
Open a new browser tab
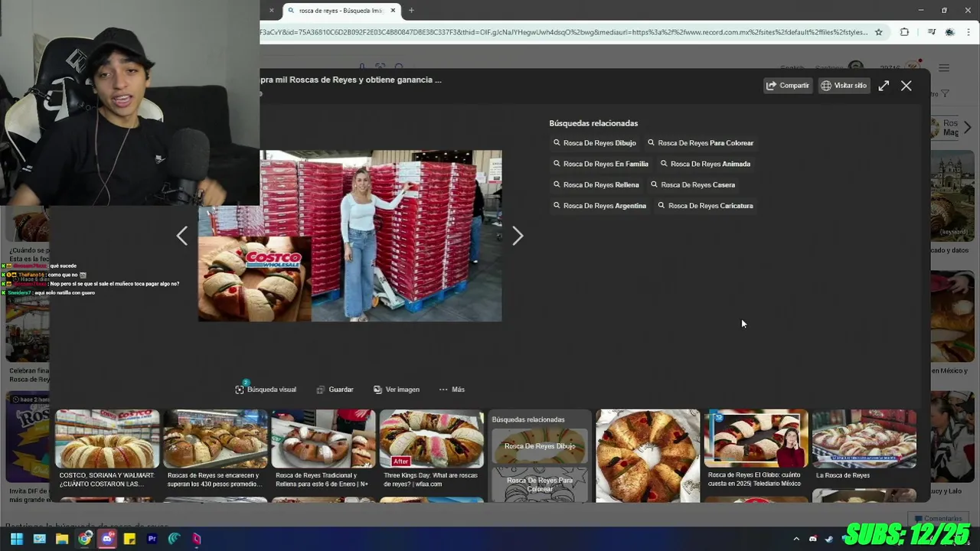[x=411, y=11]
